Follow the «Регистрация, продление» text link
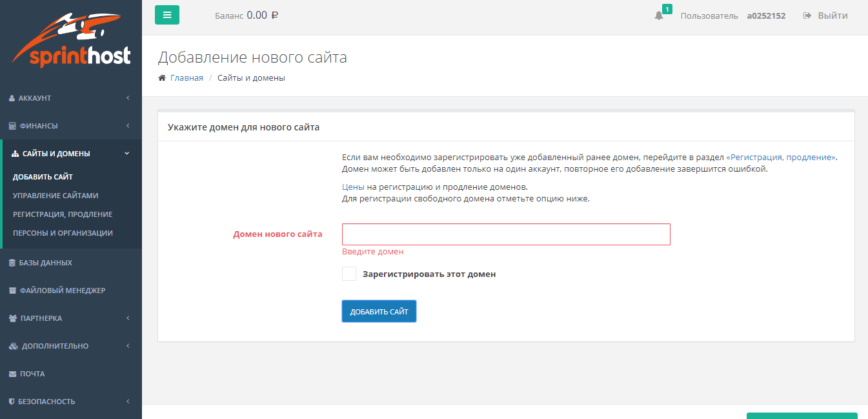Image resolution: width=868 pixels, height=419 pixels. coord(781,157)
